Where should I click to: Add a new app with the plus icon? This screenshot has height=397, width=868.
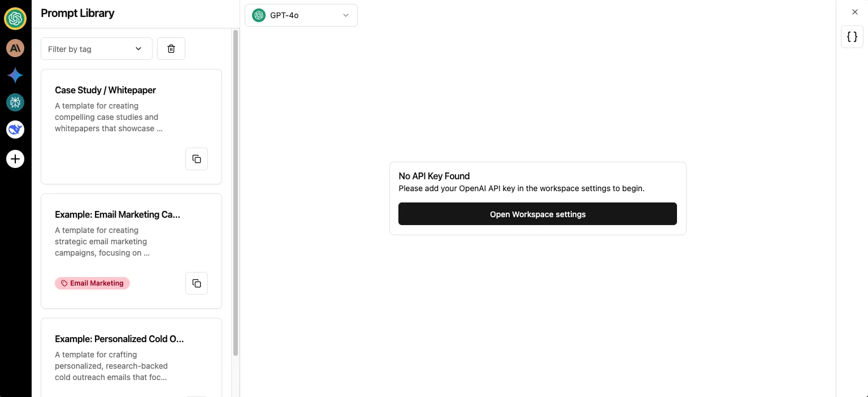[x=15, y=159]
